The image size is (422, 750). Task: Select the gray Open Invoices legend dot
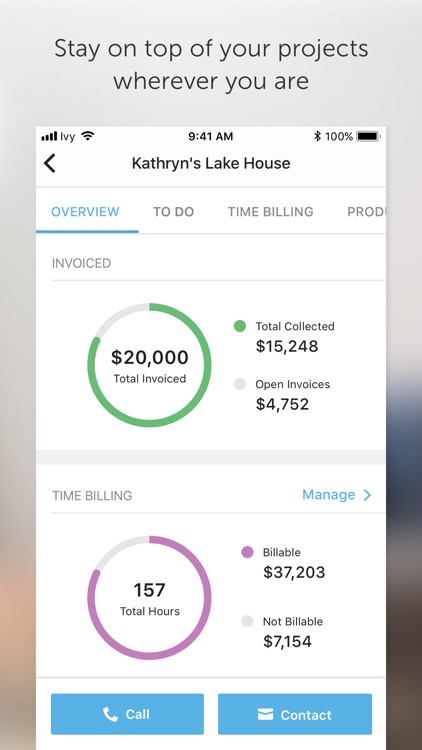click(x=240, y=384)
